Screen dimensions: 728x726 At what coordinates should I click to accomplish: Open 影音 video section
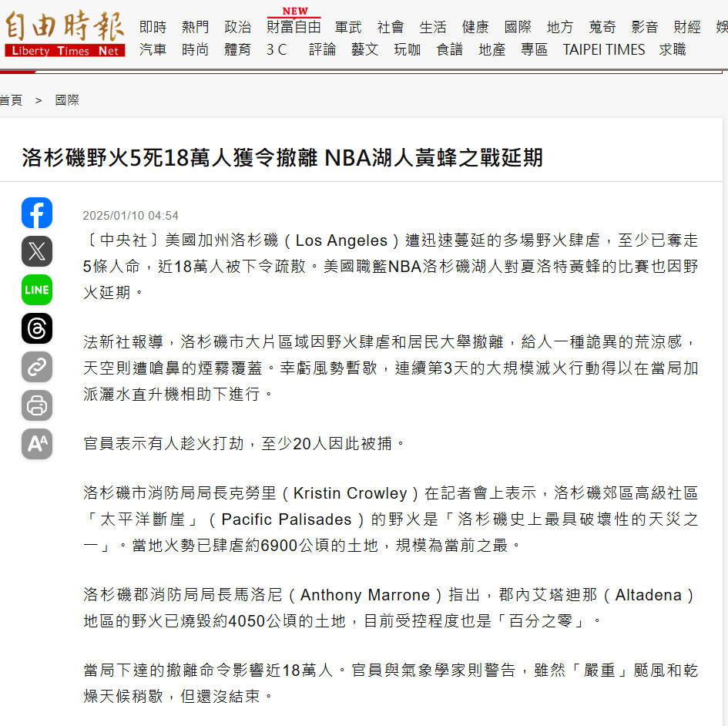point(645,27)
